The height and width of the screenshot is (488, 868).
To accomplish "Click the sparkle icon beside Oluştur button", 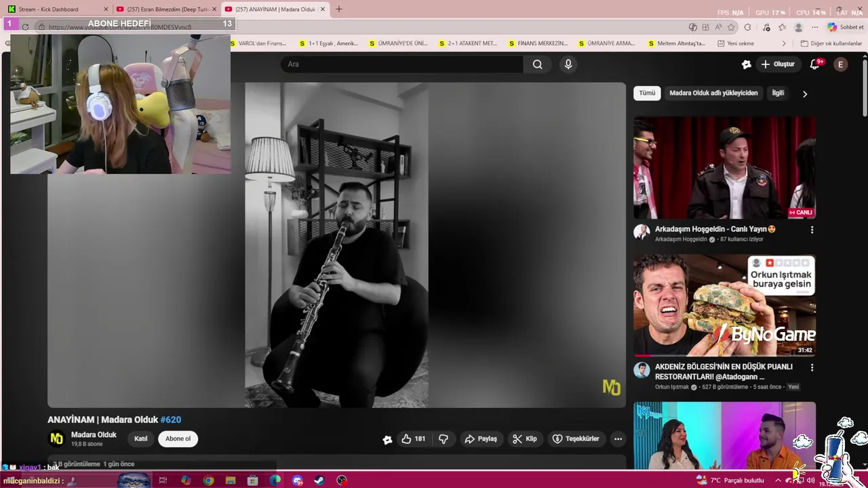I will click(x=746, y=64).
